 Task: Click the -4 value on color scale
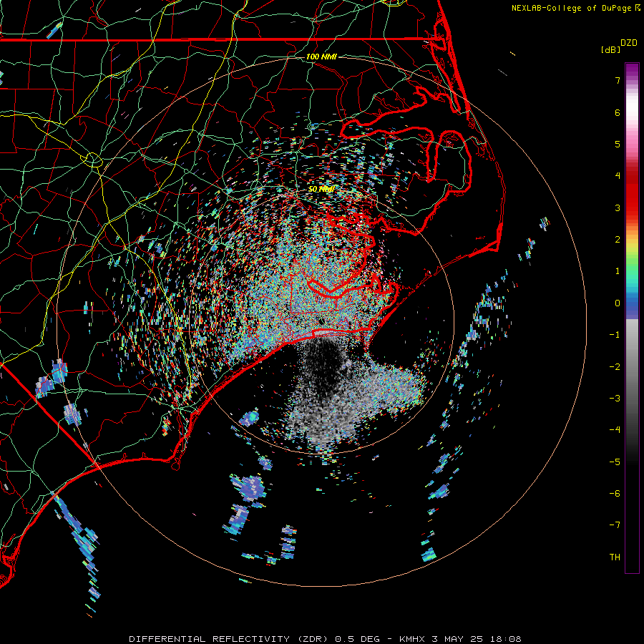(x=615, y=430)
